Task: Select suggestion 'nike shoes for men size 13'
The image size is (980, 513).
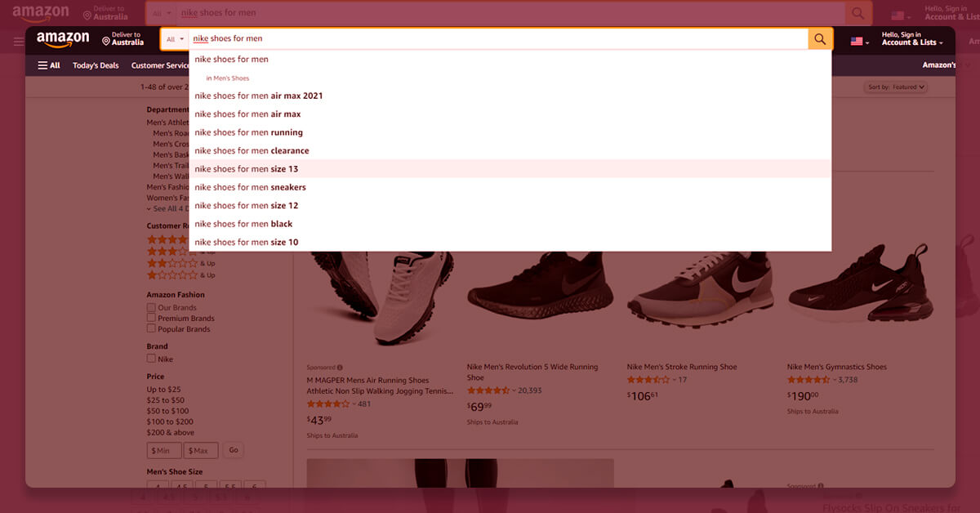Action: 510,169
